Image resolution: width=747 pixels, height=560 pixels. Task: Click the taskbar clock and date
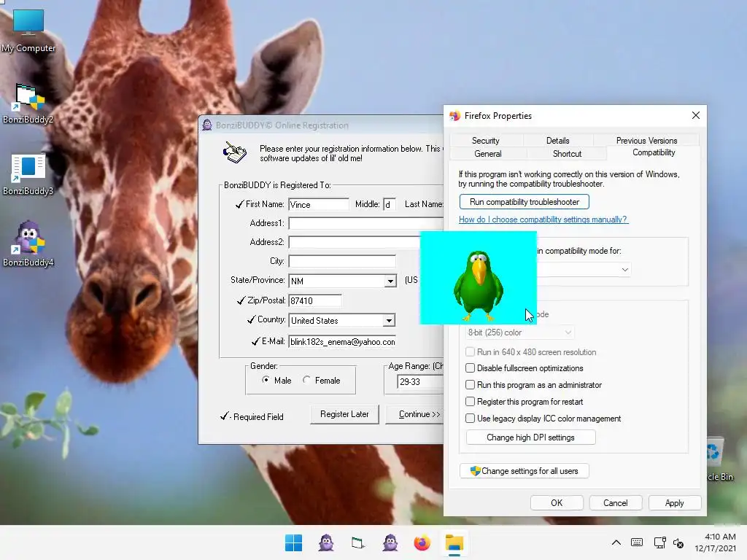pyautogui.click(x=715, y=542)
